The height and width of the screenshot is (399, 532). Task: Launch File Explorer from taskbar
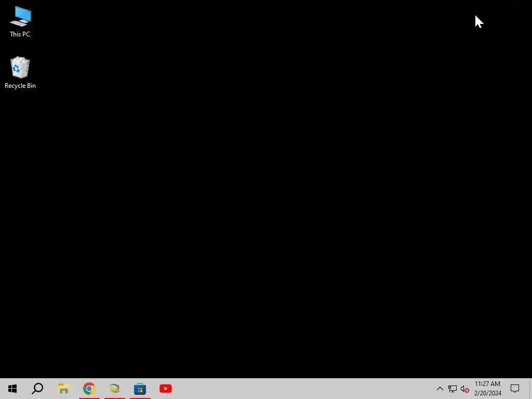pos(64,389)
